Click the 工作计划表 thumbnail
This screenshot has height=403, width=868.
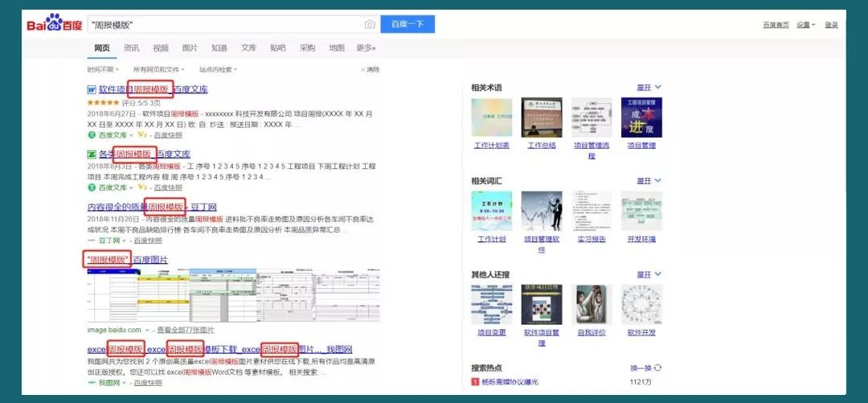492,117
